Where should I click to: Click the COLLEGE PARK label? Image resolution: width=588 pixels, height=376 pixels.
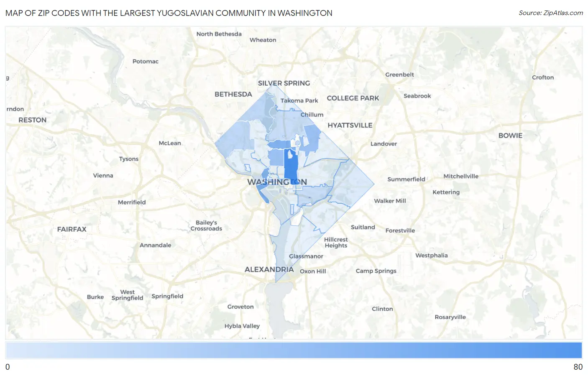coord(353,98)
